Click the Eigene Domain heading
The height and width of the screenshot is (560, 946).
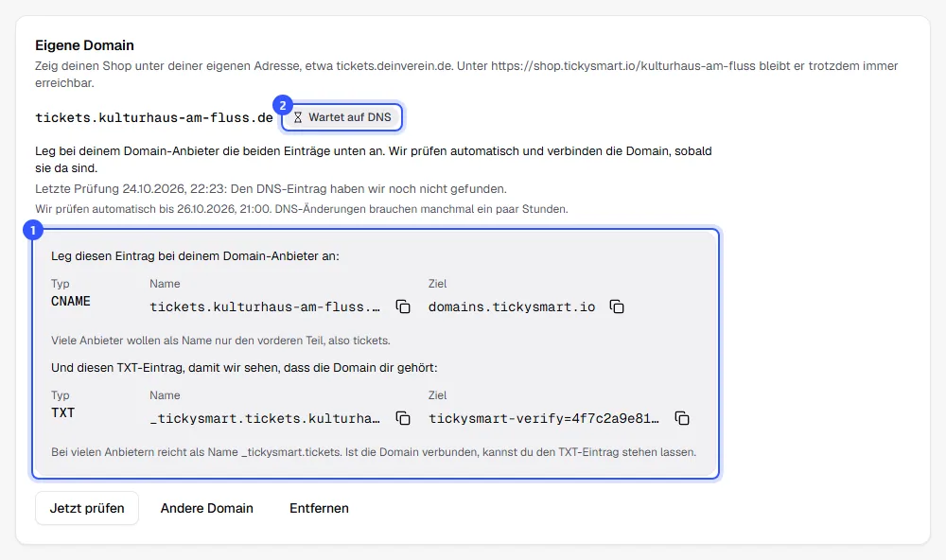(x=84, y=45)
